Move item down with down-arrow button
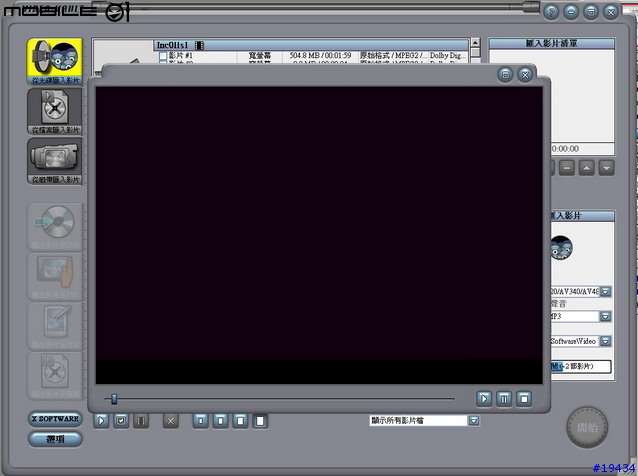Image resolution: width=638 pixels, height=476 pixels. point(607,168)
